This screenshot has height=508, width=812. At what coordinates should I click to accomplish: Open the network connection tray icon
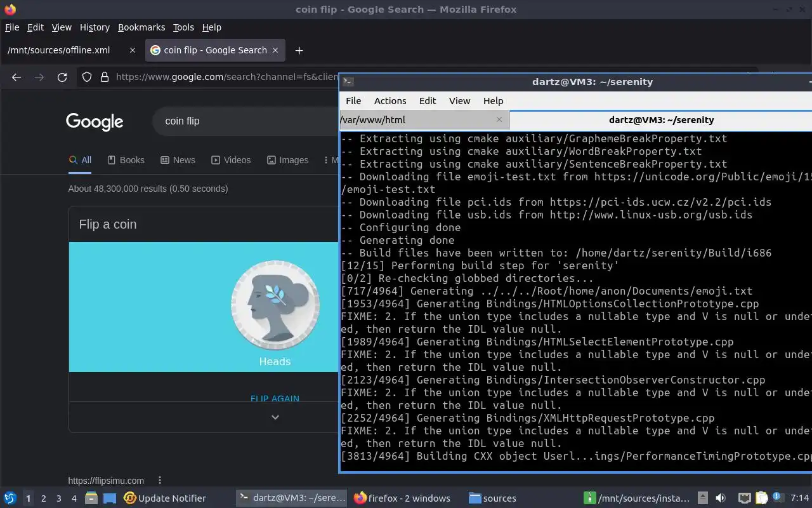tap(745, 498)
